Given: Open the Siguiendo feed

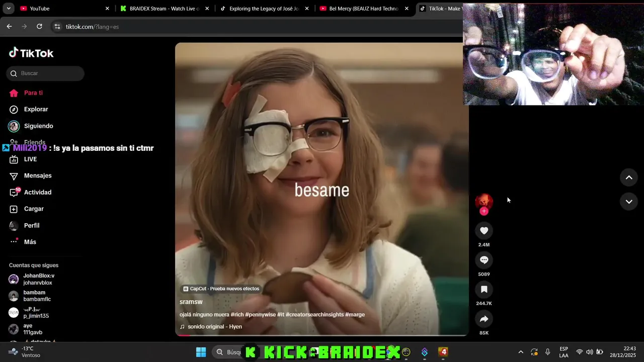Looking at the screenshot, I should coord(38,126).
